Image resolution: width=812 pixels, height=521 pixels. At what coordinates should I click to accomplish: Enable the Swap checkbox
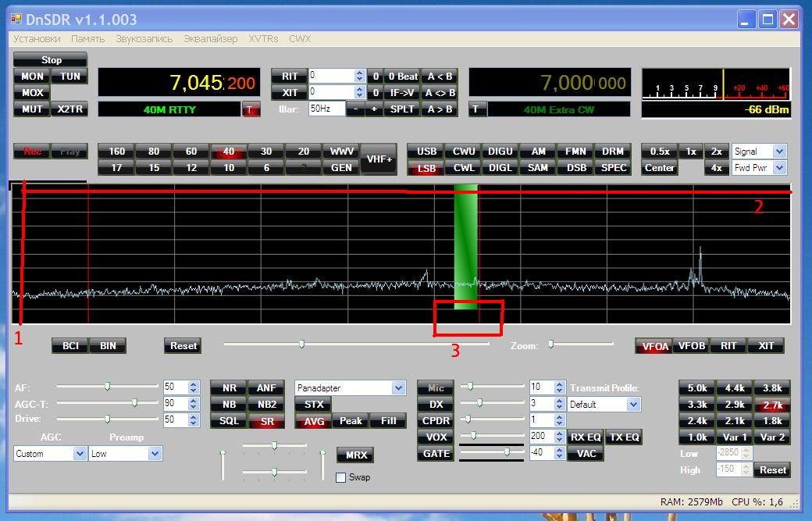pyautogui.click(x=340, y=477)
